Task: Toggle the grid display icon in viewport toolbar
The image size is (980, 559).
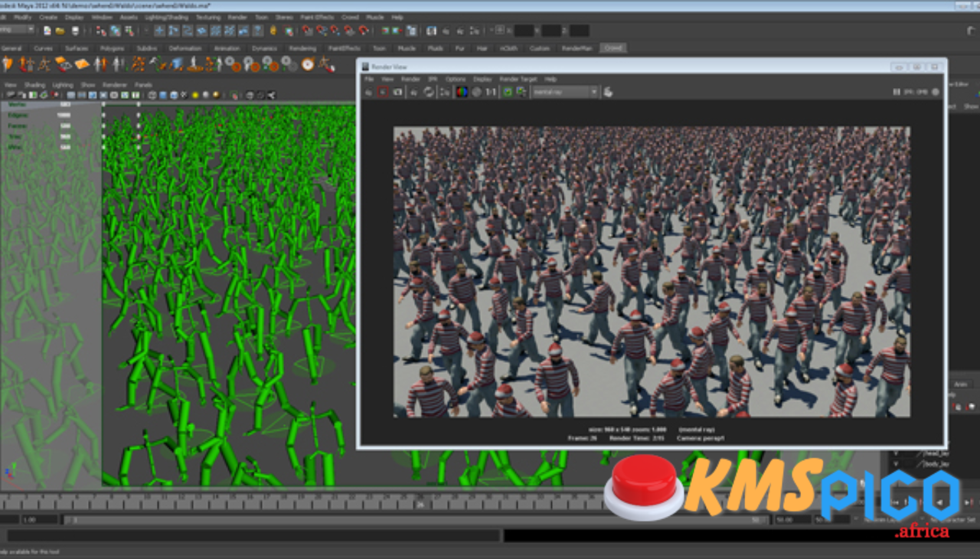Action: [71, 95]
